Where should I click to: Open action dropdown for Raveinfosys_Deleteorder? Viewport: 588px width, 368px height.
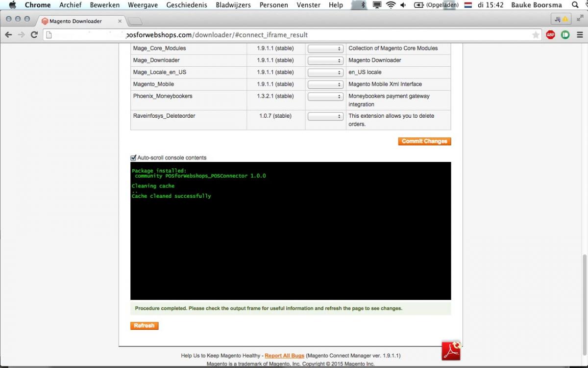point(325,116)
